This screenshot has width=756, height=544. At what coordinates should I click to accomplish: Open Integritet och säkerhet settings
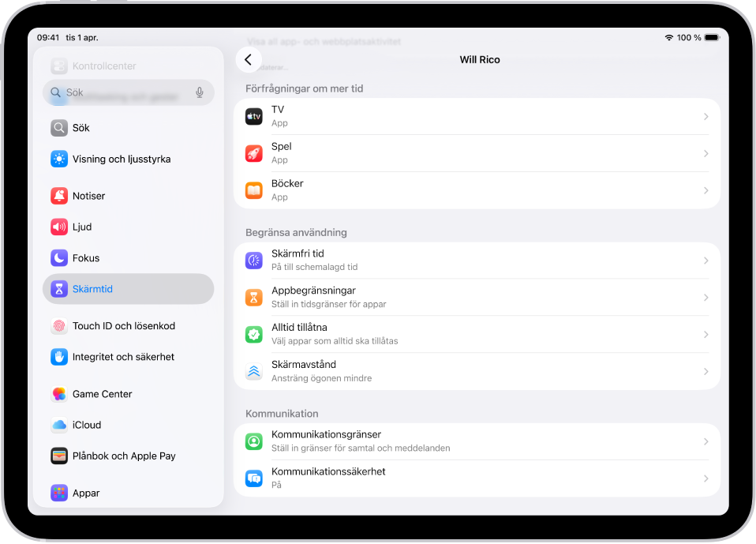coord(129,357)
